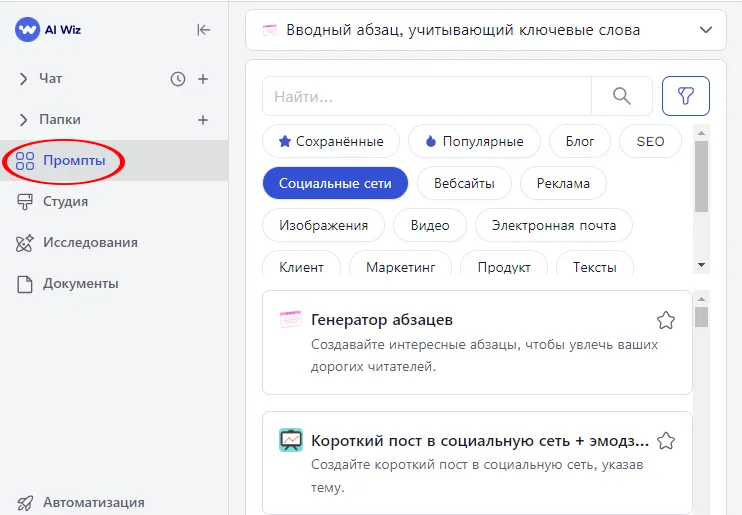The width and height of the screenshot is (742, 515).
Task: Select the Клиент category chip
Action: point(301,263)
